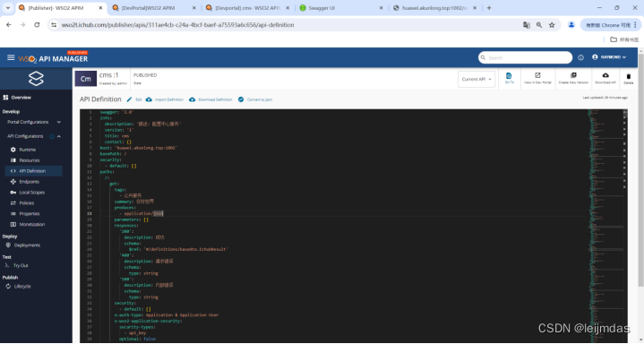Image resolution: width=644 pixels, height=344 pixels.
Task: Open the Policies page
Action: click(x=26, y=203)
